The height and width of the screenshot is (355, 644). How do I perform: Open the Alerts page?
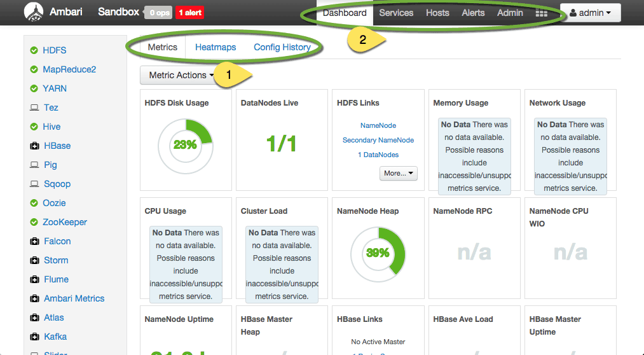click(x=473, y=13)
